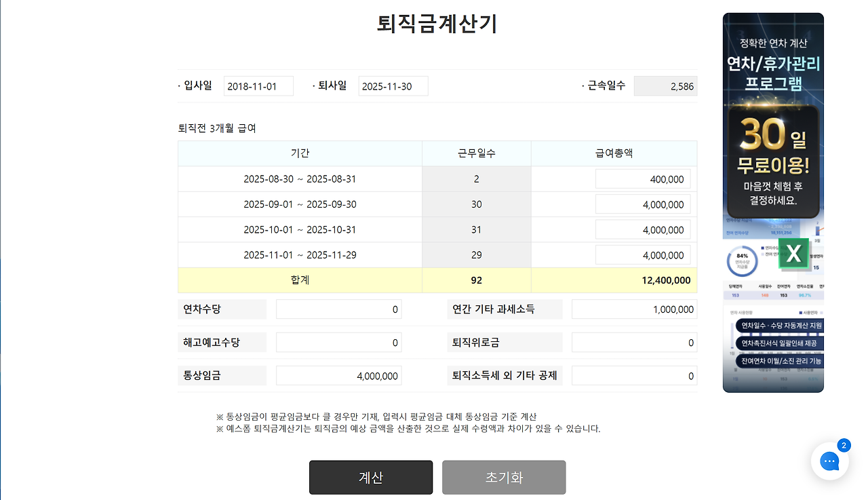Viewport: 868px width, 500px height.
Task: Click the 초기화 reset button
Action: pos(504,478)
